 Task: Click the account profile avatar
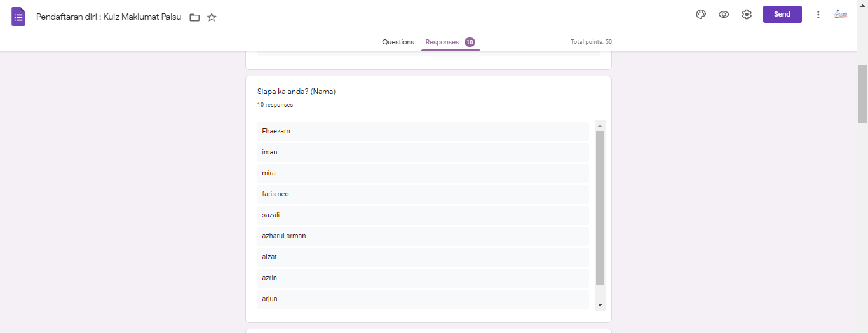click(841, 15)
